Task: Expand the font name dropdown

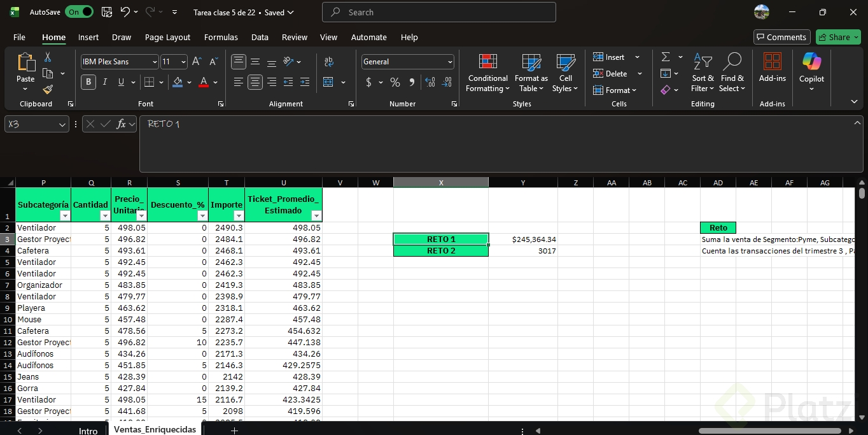Action: coord(155,62)
